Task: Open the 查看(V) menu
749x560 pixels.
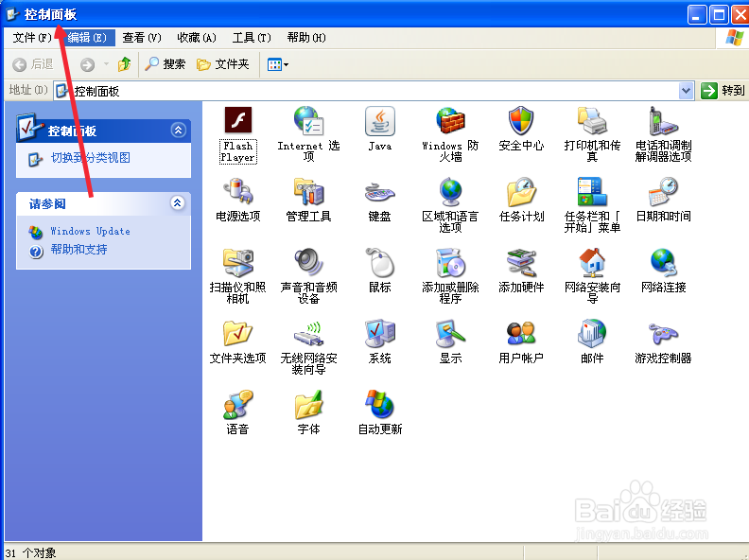Action: click(x=142, y=38)
